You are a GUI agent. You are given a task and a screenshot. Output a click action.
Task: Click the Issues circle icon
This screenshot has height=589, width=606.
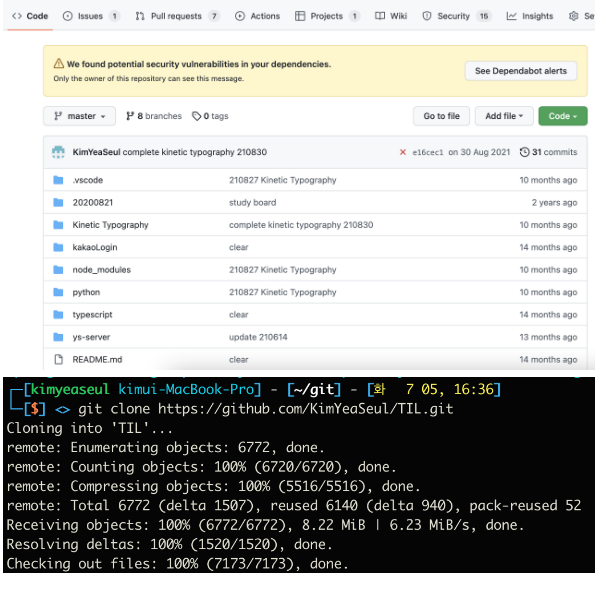coord(68,16)
